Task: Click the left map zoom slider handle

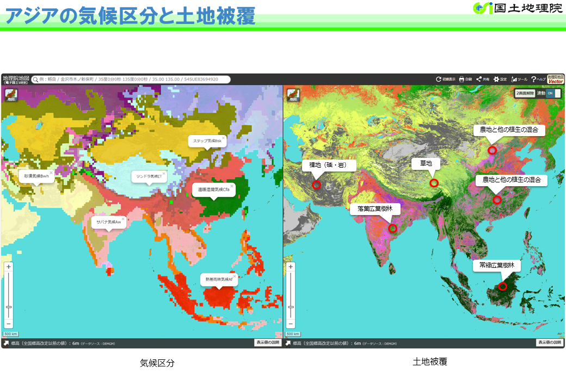Action: 9,307
